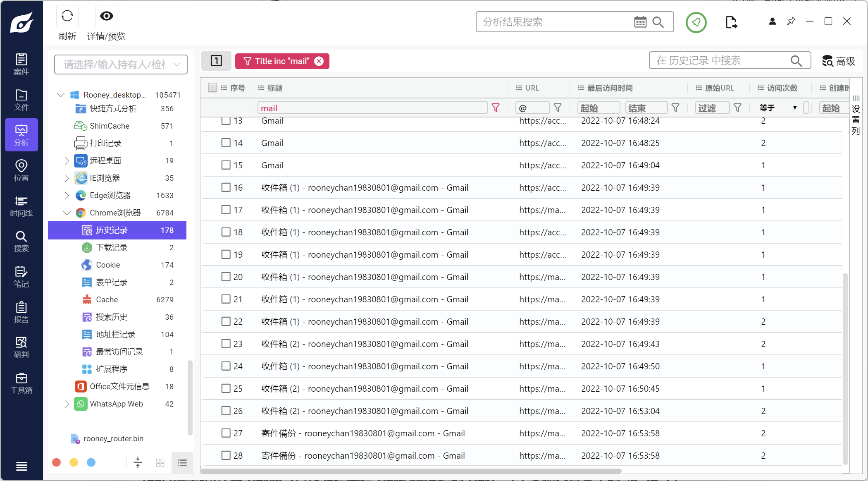Screen dimensions: 868x481
Task: Open the user account icon
Action: 772,22
